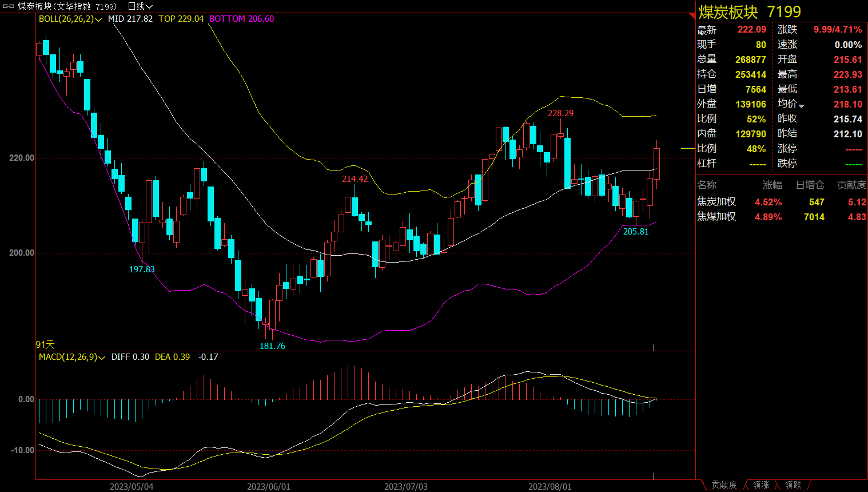868x492 pixels.
Task: Click the DIFF 0.30 MACD readout
Action: click(x=130, y=357)
